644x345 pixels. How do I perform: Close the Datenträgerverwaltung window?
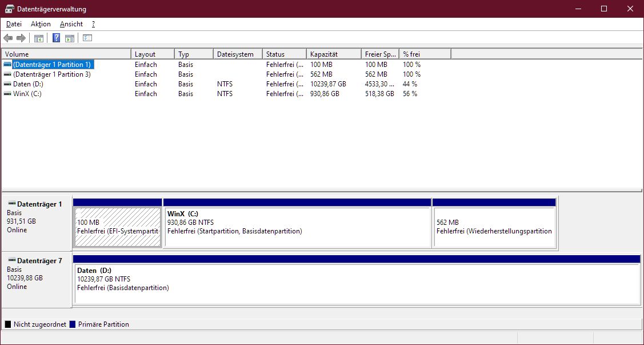[630, 9]
